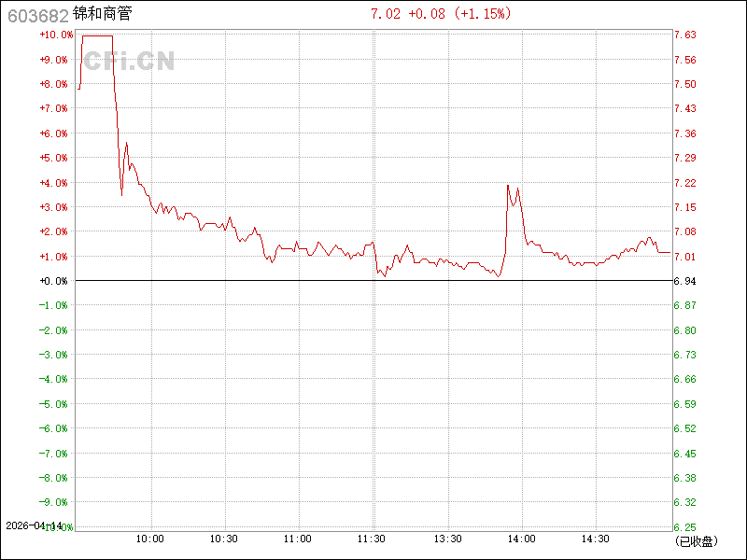Click the 14:30 time axis label
Viewport: 747px width, 560px height.
(x=596, y=539)
